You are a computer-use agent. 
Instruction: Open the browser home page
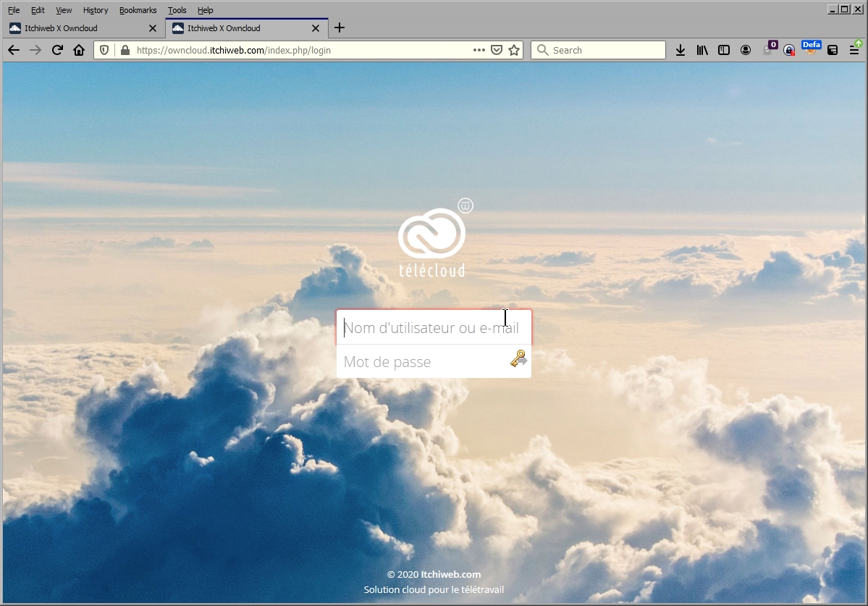point(79,51)
